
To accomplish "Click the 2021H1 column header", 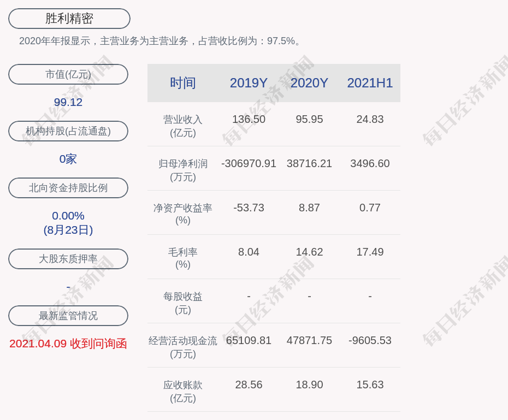I will point(370,83).
